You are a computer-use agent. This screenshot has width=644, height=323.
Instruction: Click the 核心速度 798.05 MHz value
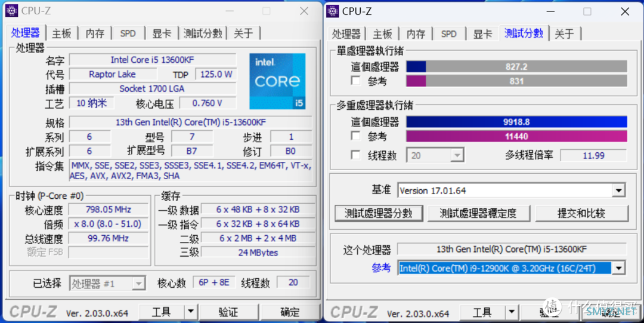click(108, 210)
